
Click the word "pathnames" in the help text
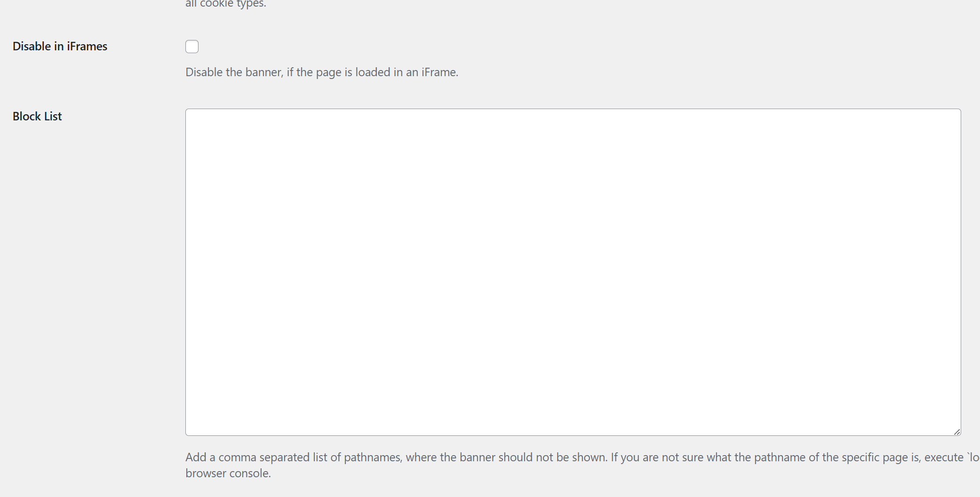(373, 457)
